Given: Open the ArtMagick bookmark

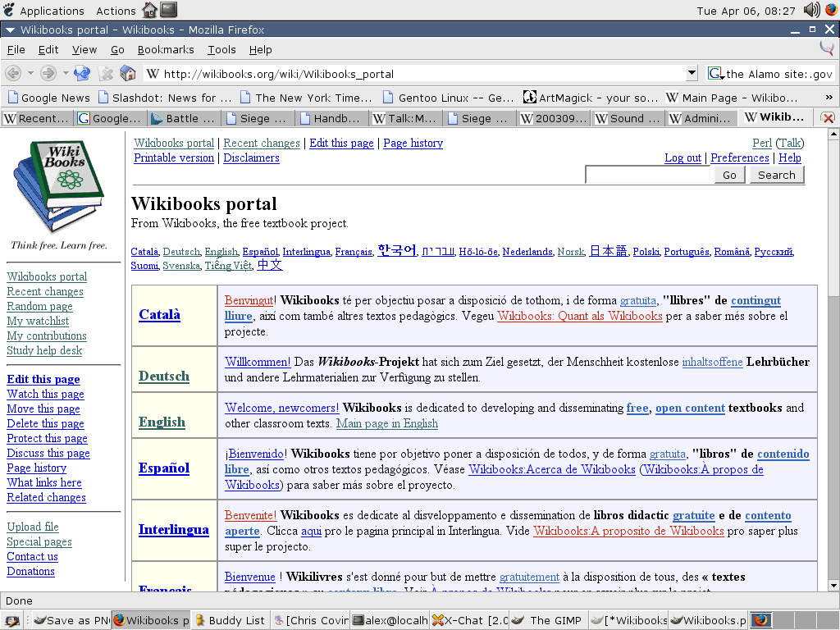Looking at the screenshot, I should [591, 98].
